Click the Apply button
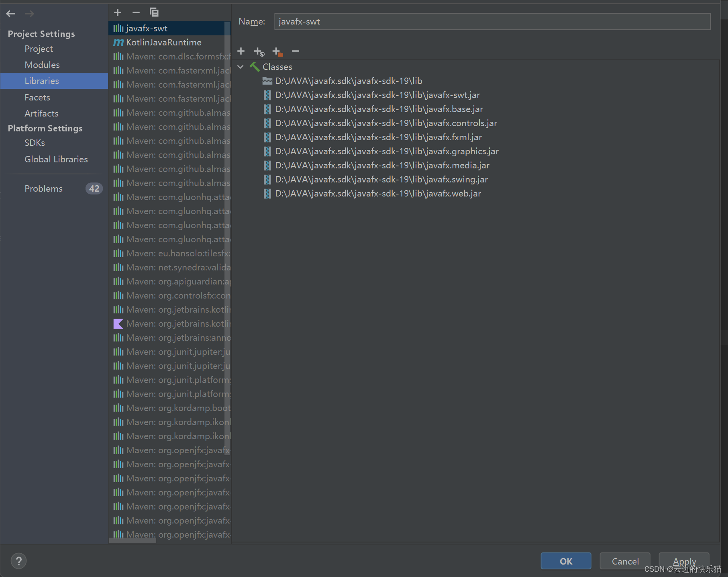 (684, 561)
